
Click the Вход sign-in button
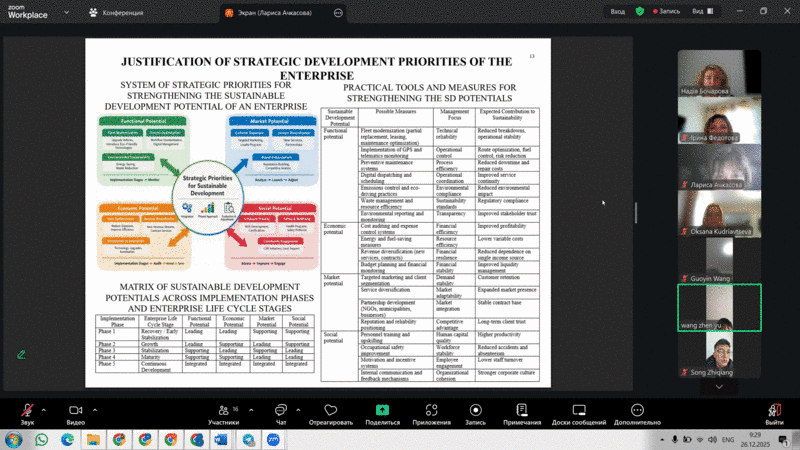618,11
